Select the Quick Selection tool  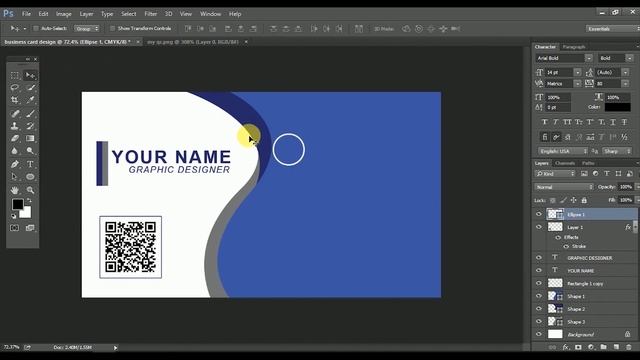pyautogui.click(x=30, y=87)
